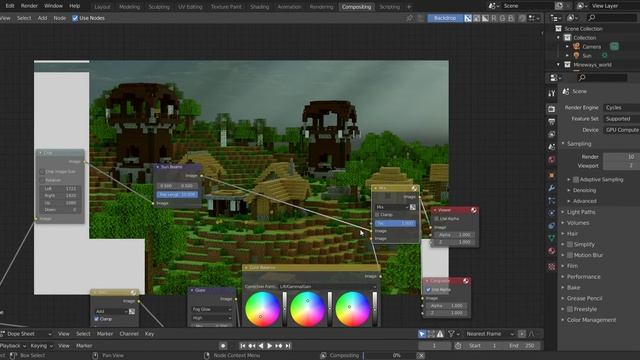The width and height of the screenshot is (640, 360).
Task: Open the Dope Sheet Channel menu
Action: tap(129, 334)
